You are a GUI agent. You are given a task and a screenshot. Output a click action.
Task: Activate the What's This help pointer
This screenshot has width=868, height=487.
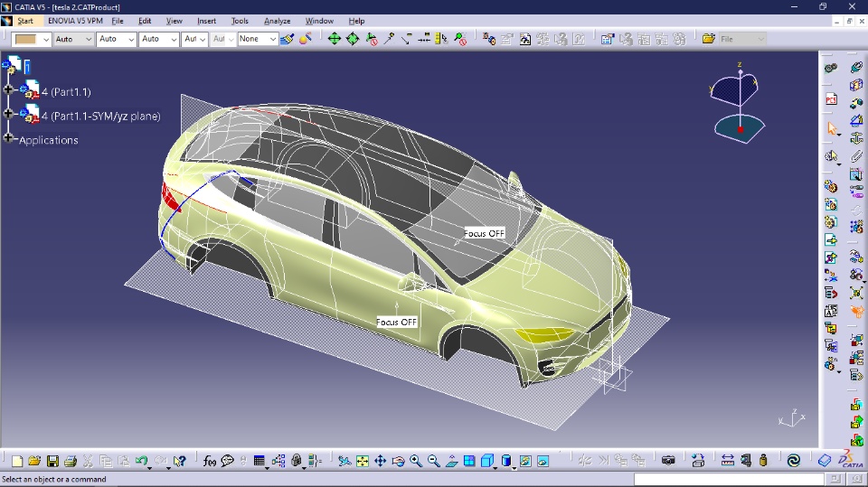click(x=179, y=461)
